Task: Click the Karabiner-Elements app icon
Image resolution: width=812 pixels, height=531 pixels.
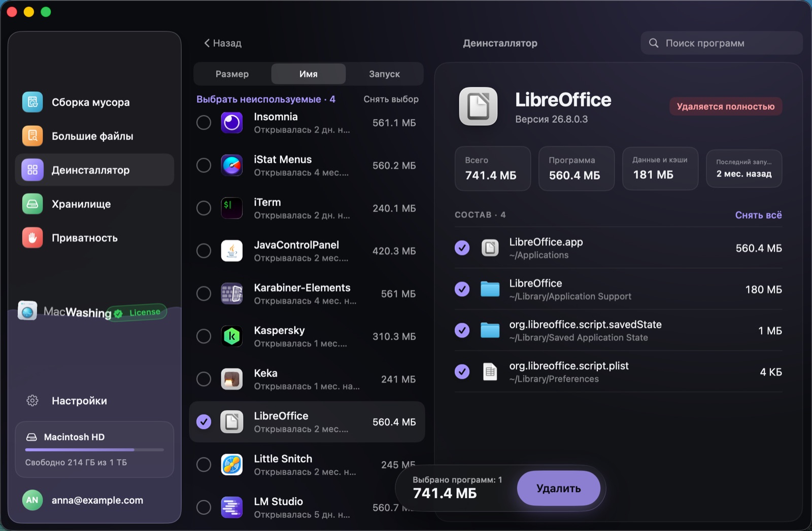Action: [x=232, y=294]
